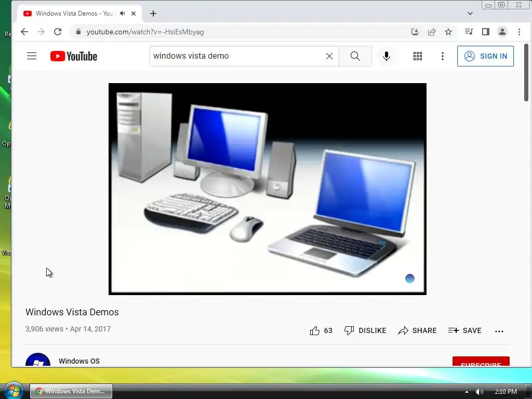
Task: Click the video player to pause
Action: (x=268, y=189)
